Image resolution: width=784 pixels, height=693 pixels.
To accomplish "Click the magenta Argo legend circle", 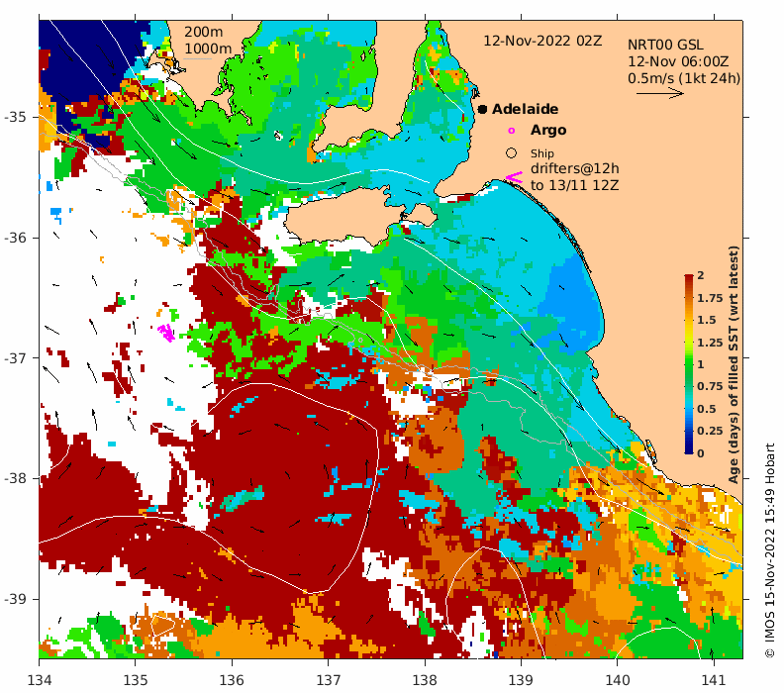I will (512, 131).
